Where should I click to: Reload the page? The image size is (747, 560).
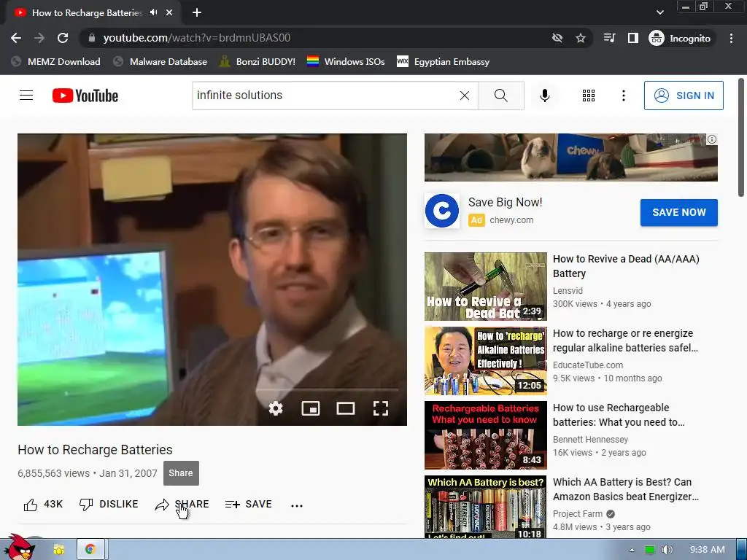click(x=63, y=38)
